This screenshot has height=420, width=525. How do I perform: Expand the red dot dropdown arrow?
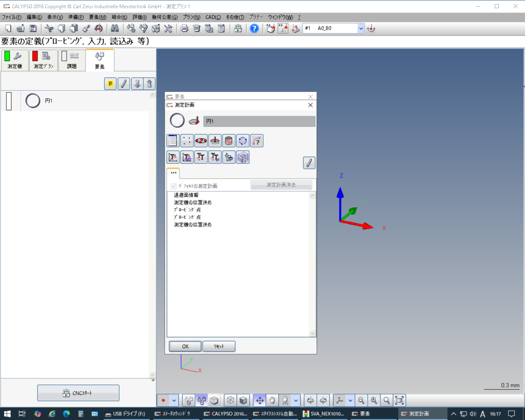click(x=174, y=400)
